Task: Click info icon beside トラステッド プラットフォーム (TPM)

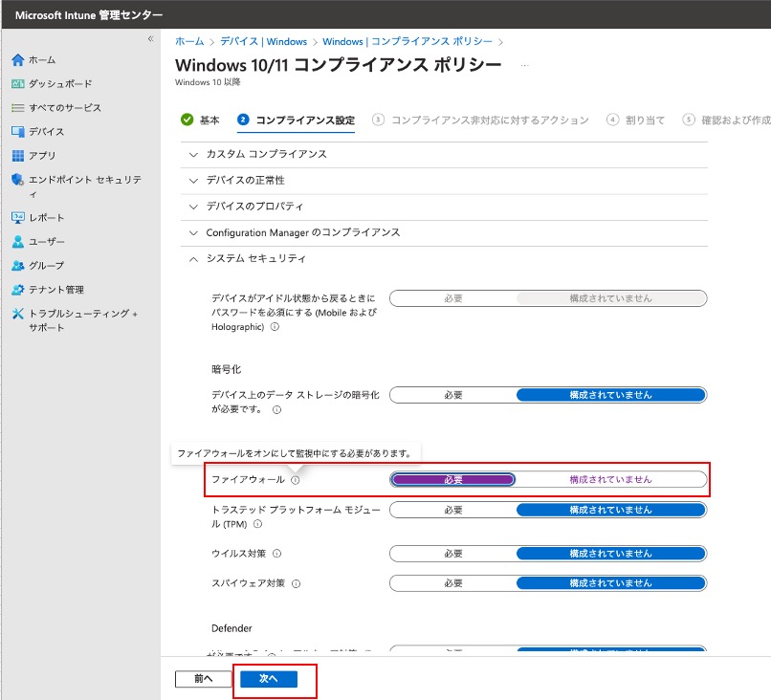Action: (x=257, y=524)
